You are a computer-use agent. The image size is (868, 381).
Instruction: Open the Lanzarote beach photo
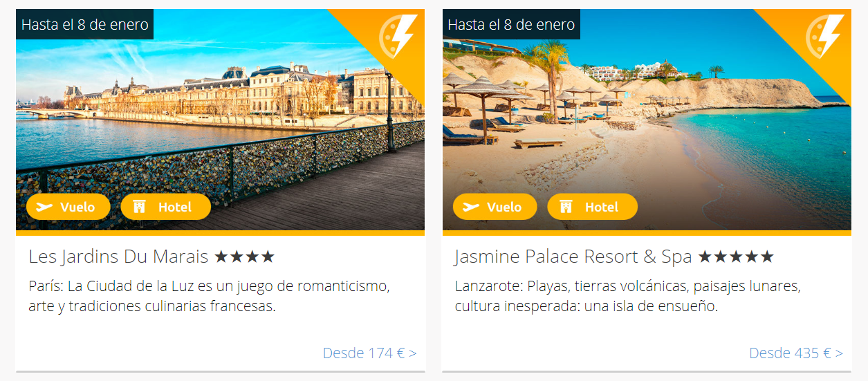tap(647, 120)
